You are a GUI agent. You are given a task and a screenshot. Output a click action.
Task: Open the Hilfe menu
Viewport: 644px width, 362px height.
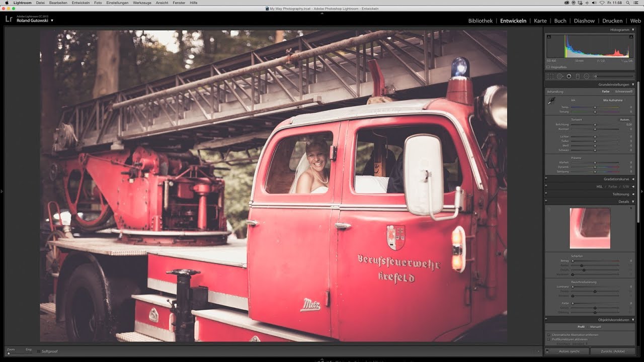pos(194,3)
